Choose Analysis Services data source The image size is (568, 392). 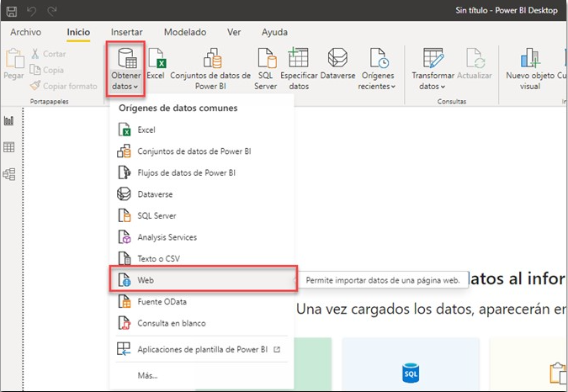[201, 237]
